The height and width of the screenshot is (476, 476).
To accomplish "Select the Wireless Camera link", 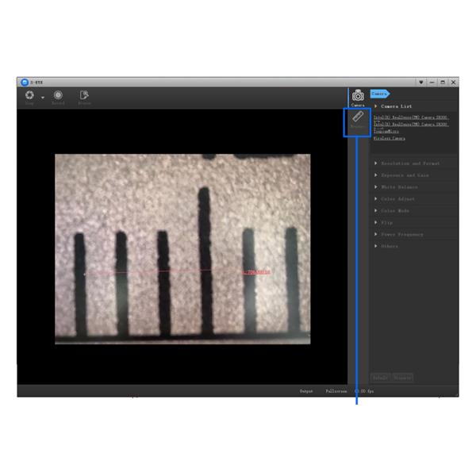I will (x=389, y=138).
